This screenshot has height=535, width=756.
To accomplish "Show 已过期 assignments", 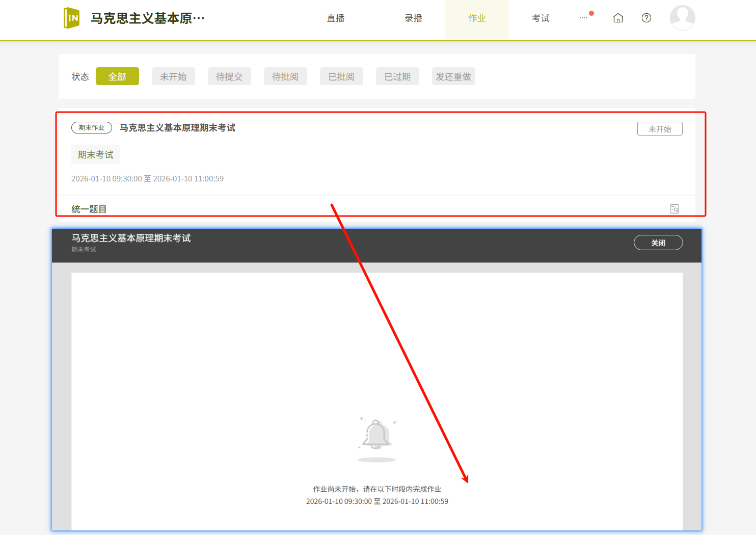I will (397, 76).
